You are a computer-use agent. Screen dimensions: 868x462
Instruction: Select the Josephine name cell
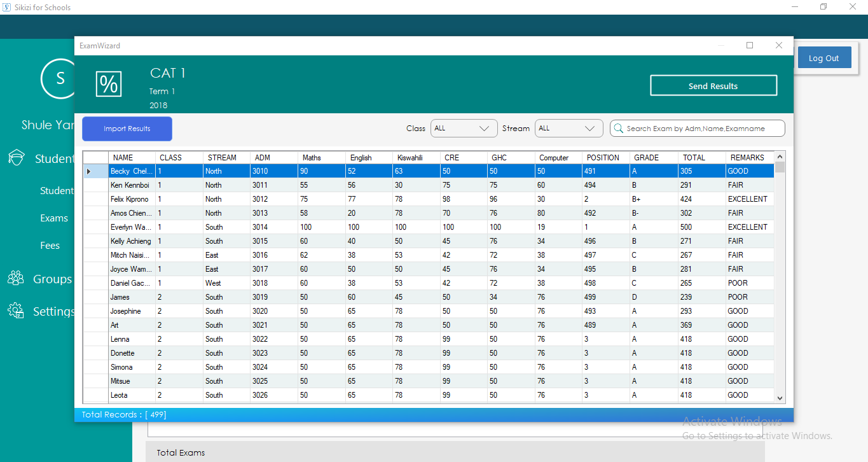click(x=132, y=311)
